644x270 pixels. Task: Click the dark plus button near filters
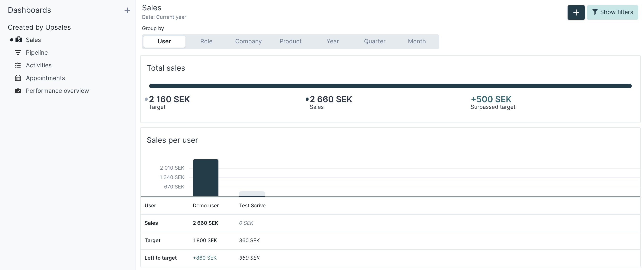click(x=576, y=12)
